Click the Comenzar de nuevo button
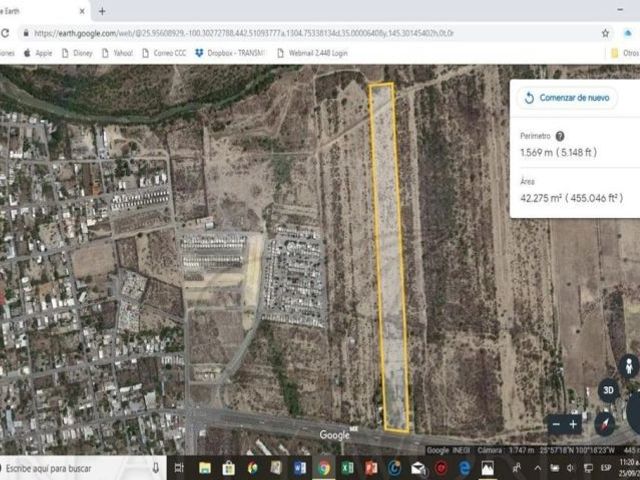Image resolution: width=640 pixels, height=480 pixels. click(568, 98)
